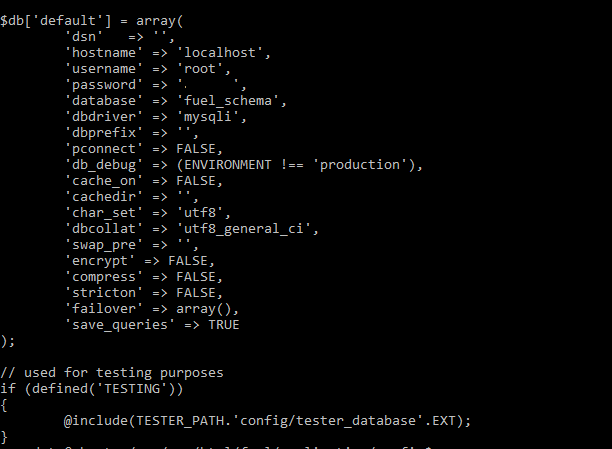The width and height of the screenshot is (612, 449).
Task: Click TESTER_PATH in the include line
Action: [180, 421]
